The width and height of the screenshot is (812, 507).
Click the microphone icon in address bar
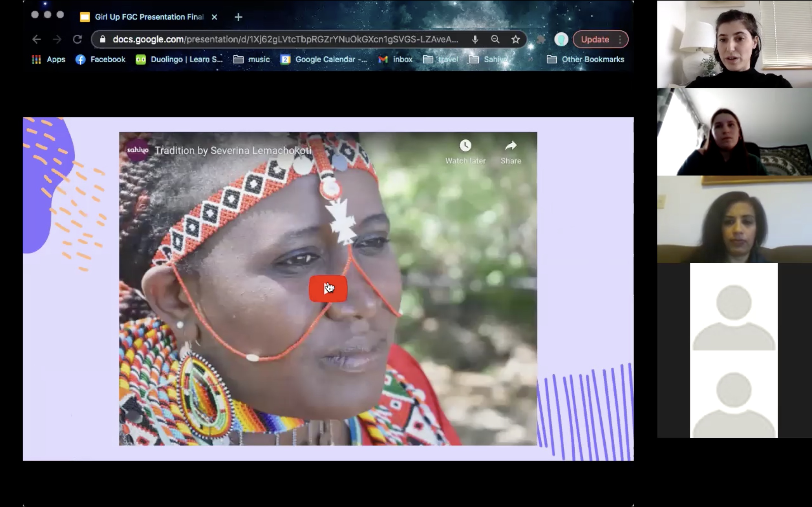(475, 39)
